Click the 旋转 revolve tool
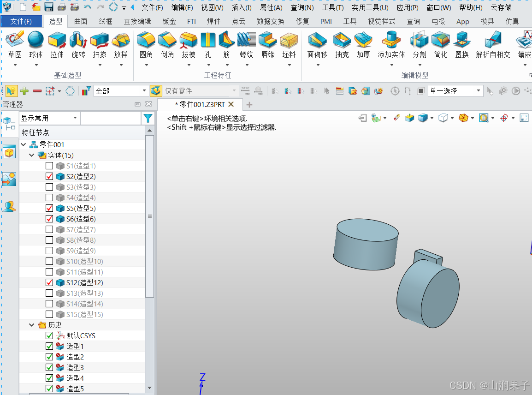The image size is (532, 395). coord(78,45)
